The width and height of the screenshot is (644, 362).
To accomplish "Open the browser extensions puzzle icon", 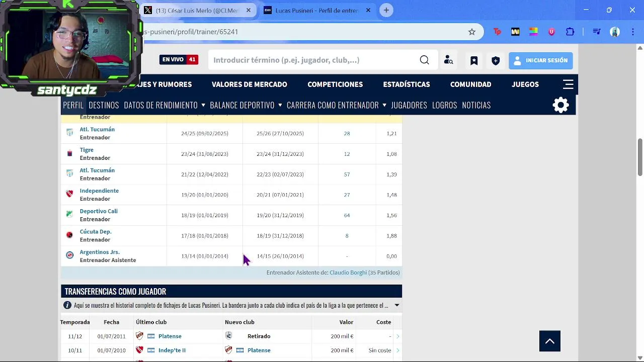I will pos(570,32).
